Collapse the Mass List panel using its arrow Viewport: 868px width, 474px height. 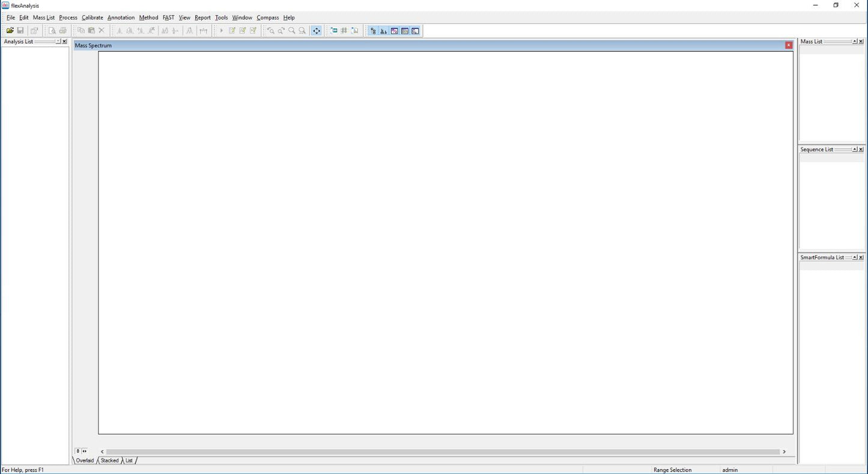tap(854, 41)
